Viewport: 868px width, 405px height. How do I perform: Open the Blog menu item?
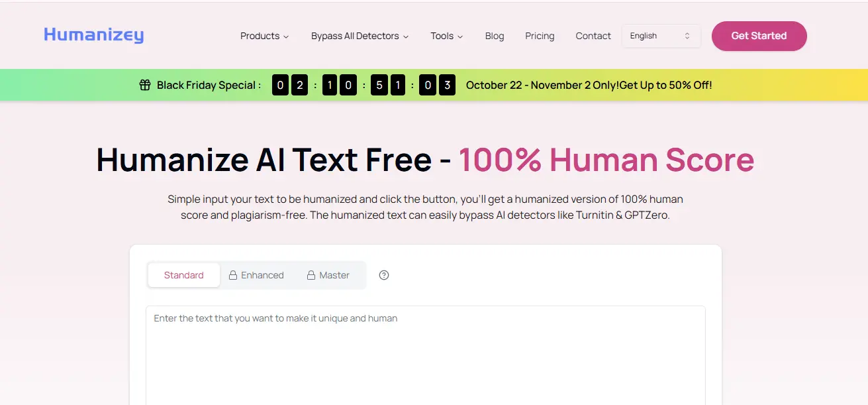click(494, 36)
